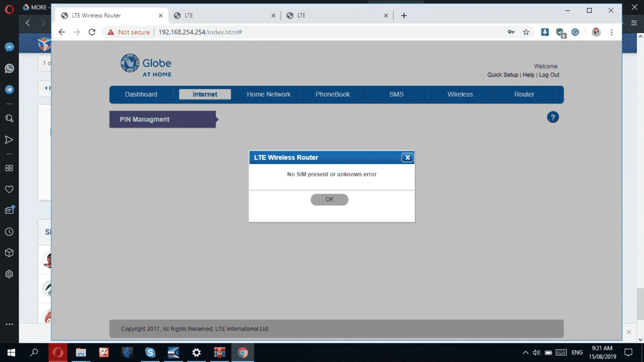Select the Internet tab
Screen dimensions: 644x362
click(205, 94)
